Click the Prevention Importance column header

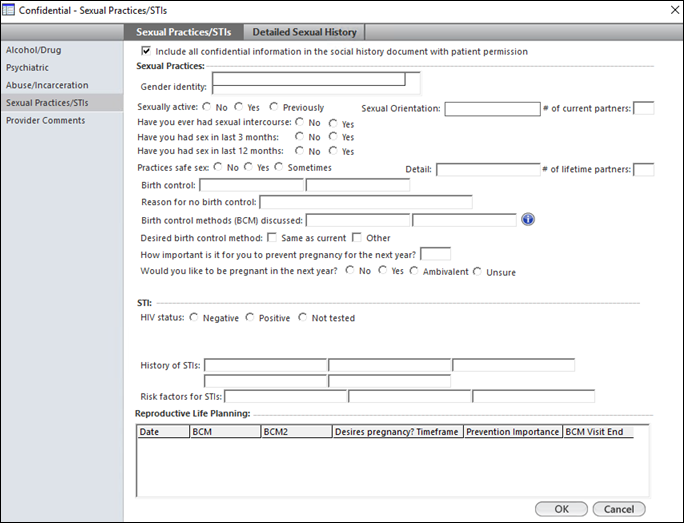(513, 432)
